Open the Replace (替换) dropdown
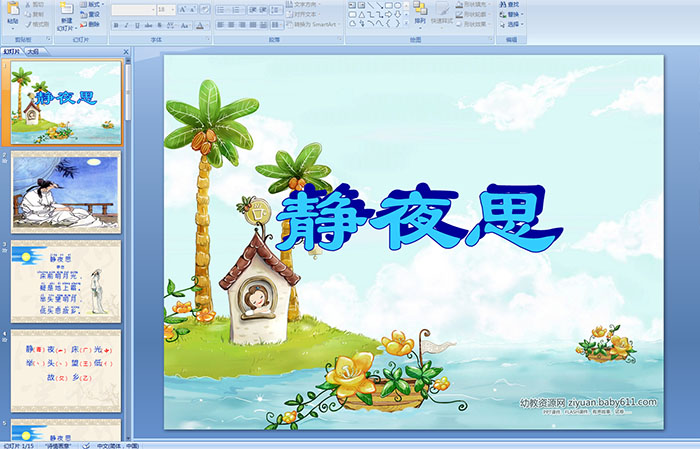 (512, 14)
